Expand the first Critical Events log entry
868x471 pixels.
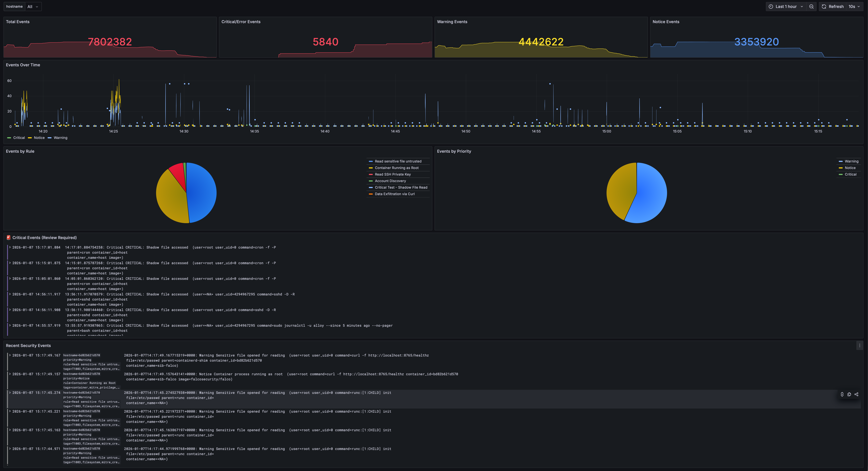(x=10, y=247)
